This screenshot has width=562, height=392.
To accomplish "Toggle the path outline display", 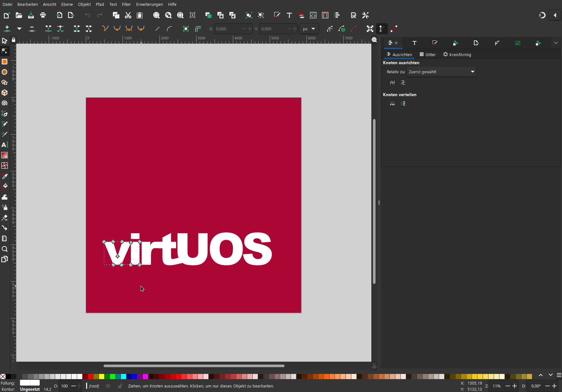I will click(394, 29).
